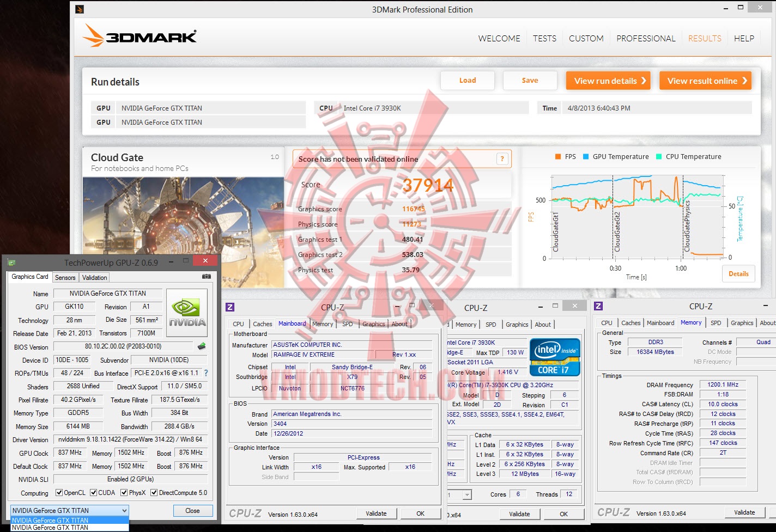This screenshot has width=776, height=532.
Task: Open the processor selection dropdown beside Cores
Action: pyautogui.click(x=467, y=494)
